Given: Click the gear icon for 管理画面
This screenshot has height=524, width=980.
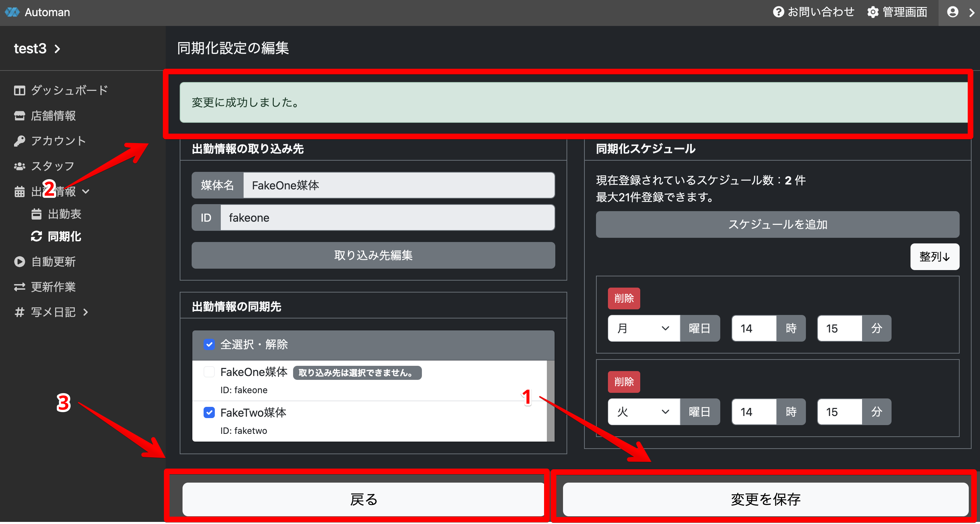Looking at the screenshot, I should [873, 12].
